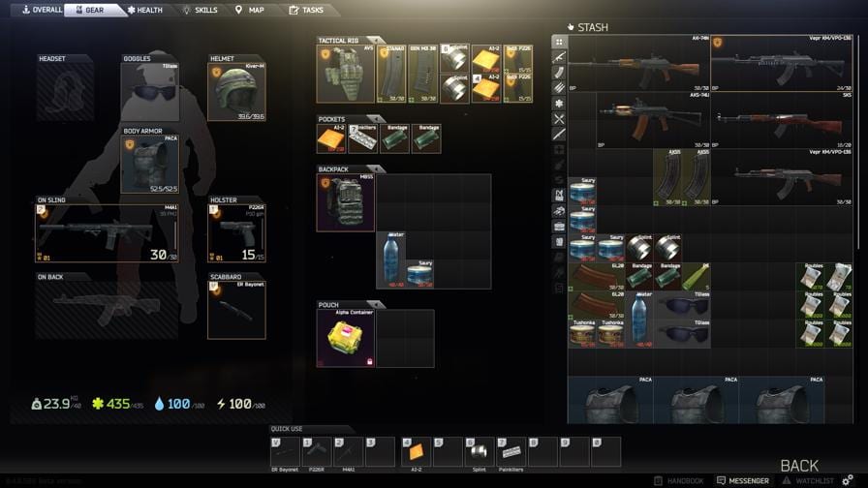
Task: Select PACA in body armor slot
Action: [x=150, y=165]
